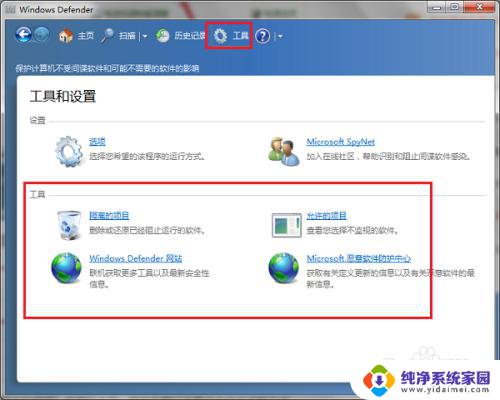
Task: Maximize the Windows Defender window
Action: [455, 7]
